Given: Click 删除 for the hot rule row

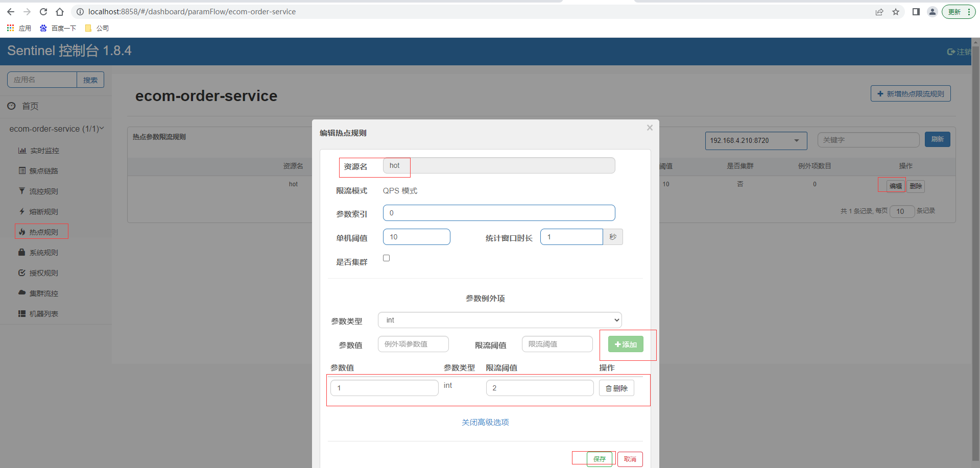Looking at the screenshot, I should point(916,186).
